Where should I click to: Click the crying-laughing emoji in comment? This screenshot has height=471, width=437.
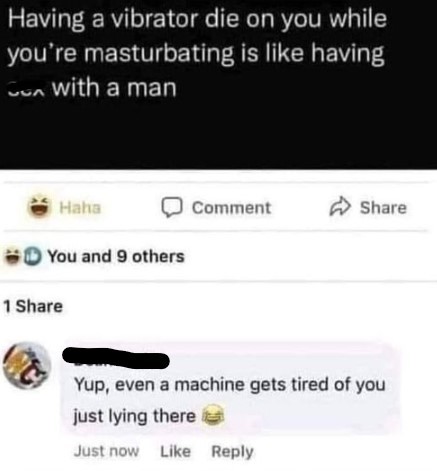click(x=214, y=415)
